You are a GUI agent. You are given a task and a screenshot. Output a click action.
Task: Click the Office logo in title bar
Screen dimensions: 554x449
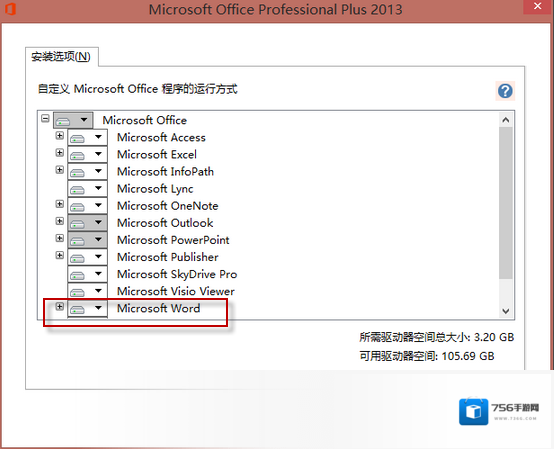(x=10, y=8)
